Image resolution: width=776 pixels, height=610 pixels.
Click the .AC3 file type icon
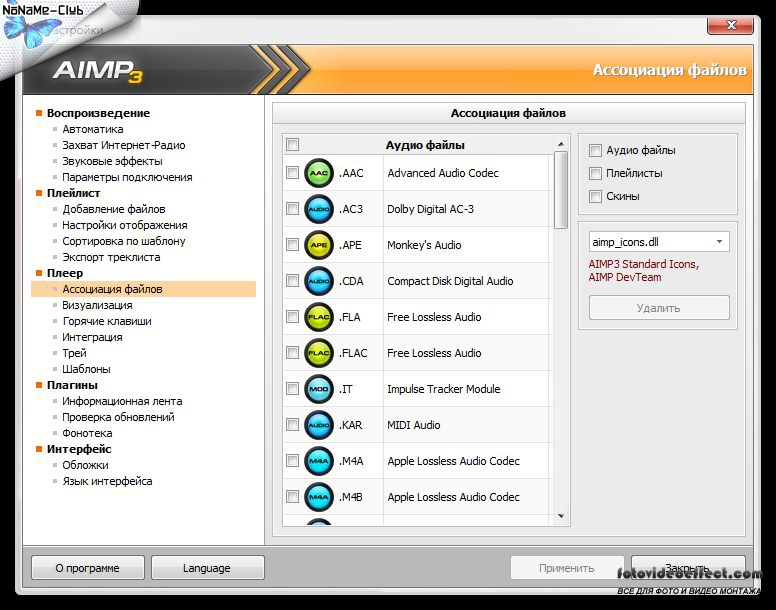319,209
